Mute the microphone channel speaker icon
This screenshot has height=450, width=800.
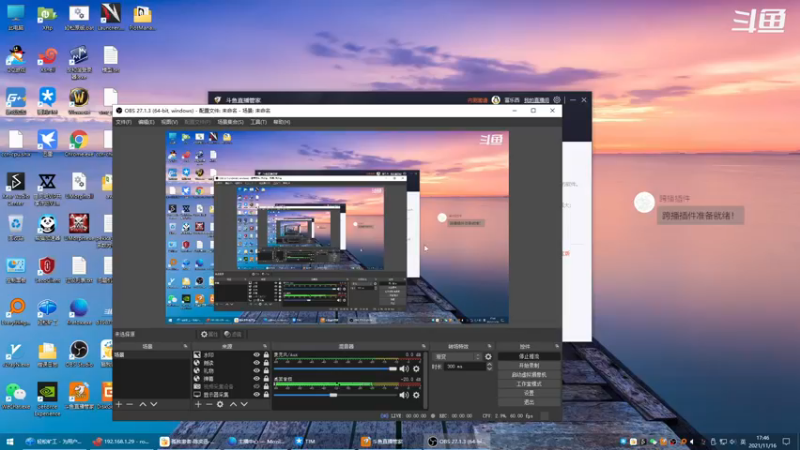click(x=404, y=368)
